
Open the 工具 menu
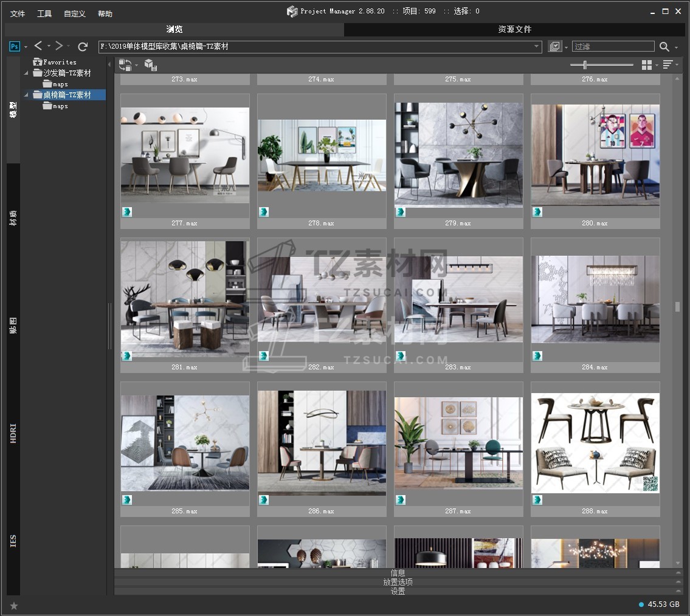click(44, 13)
